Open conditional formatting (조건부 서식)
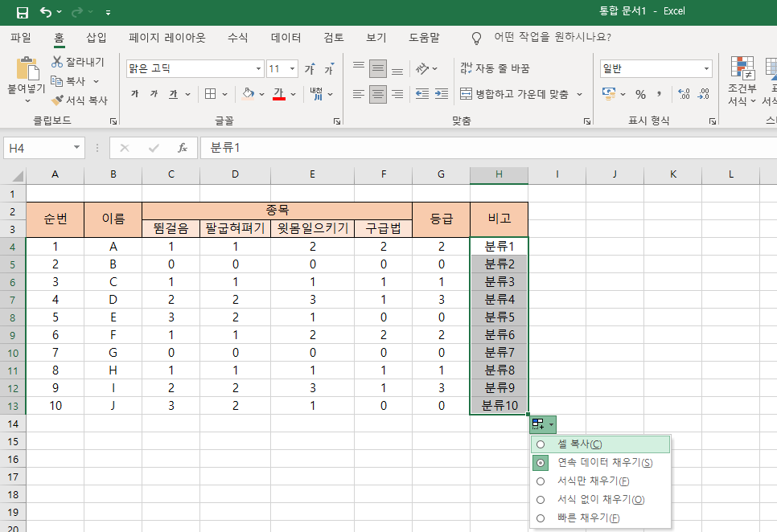Image resolution: width=777 pixels, height=532 pixels. pyautogui.click(x=742, y=81)
